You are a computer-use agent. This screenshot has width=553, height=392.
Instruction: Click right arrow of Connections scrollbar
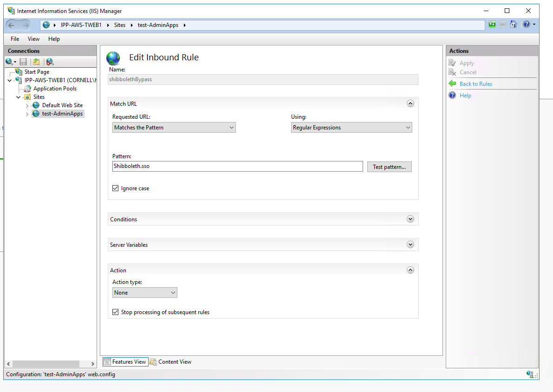point(93,364)
